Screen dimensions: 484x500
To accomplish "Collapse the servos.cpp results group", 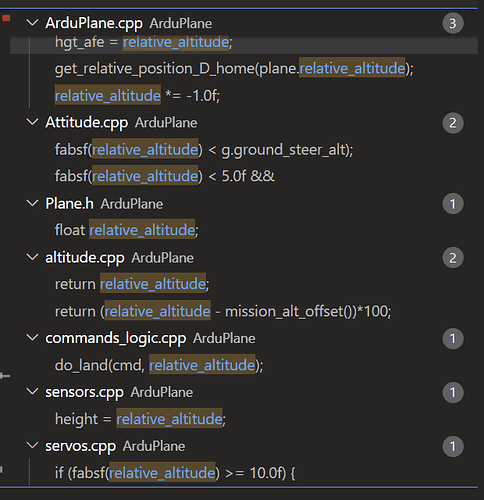I will click(x=32, y=446).
